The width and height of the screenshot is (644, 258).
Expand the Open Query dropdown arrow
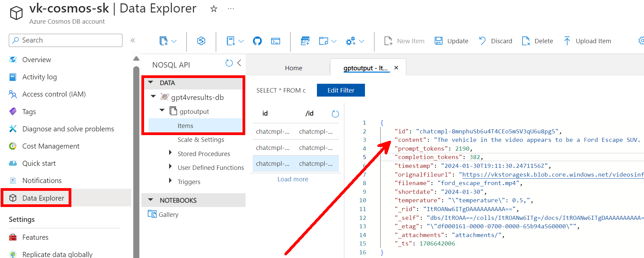[334, 41]
